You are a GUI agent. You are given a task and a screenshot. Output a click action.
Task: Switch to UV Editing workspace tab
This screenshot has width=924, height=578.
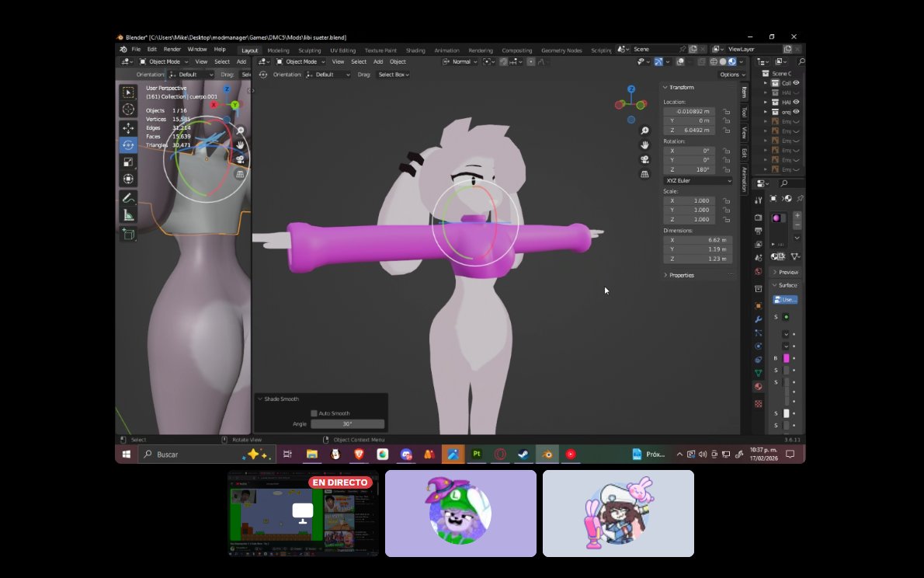coord(342,50)
